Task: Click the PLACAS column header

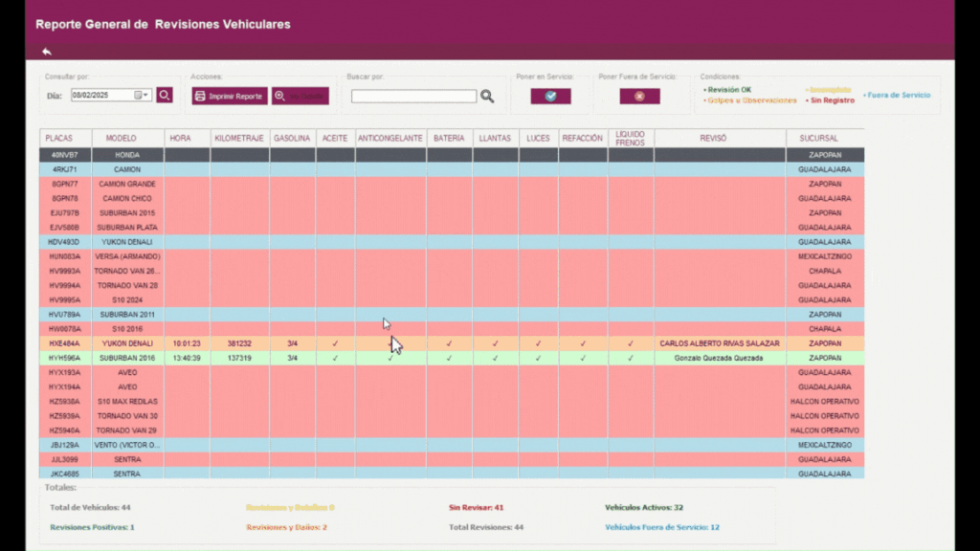Action: (x=65, y=139)
